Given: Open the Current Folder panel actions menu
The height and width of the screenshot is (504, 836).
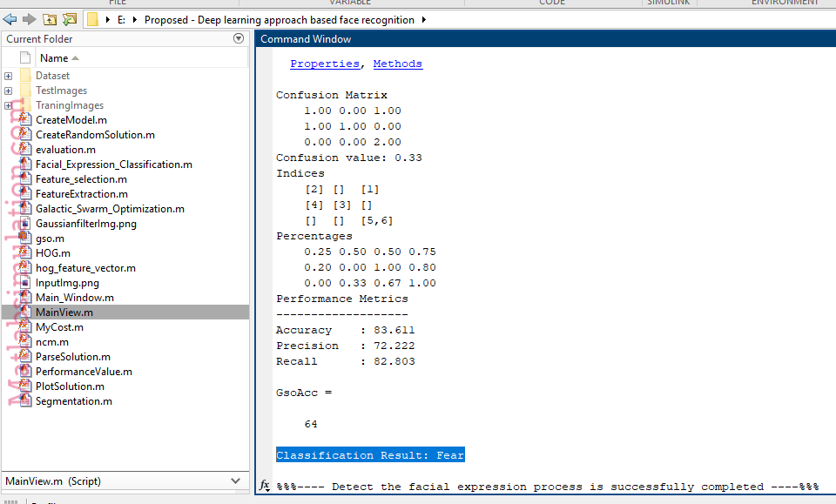Looking at the screenshot, I should tap(239, 38).
